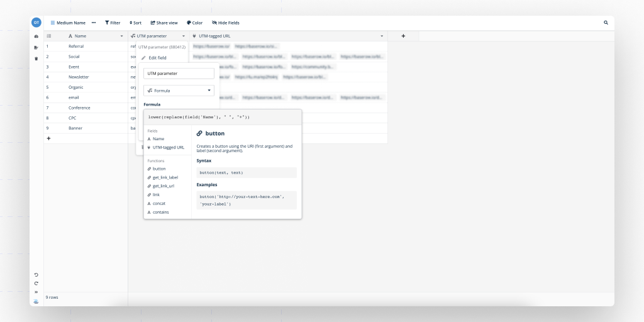Open the OT user avatar menu
644x322 pixels.
click(x=36, y=23)
